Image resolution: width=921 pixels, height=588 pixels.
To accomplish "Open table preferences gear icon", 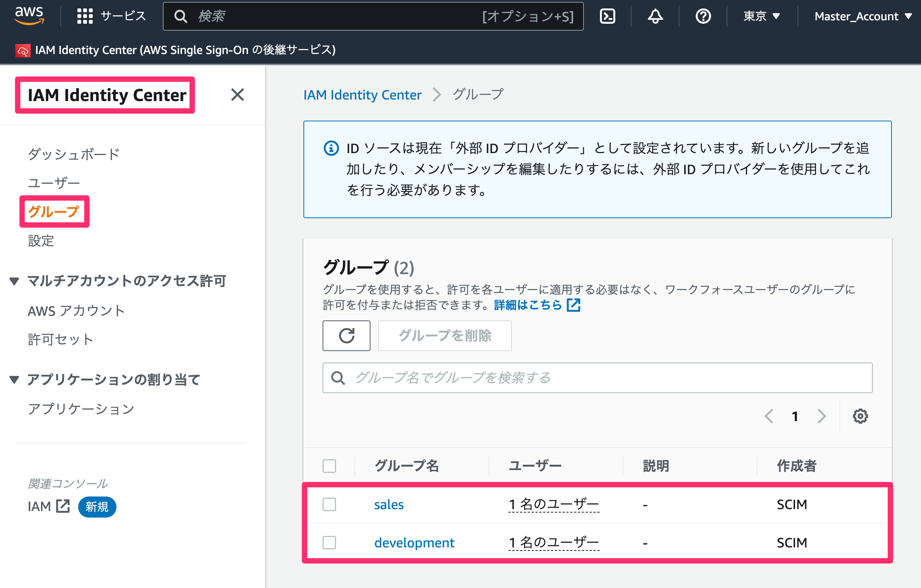I will point(860,416).
